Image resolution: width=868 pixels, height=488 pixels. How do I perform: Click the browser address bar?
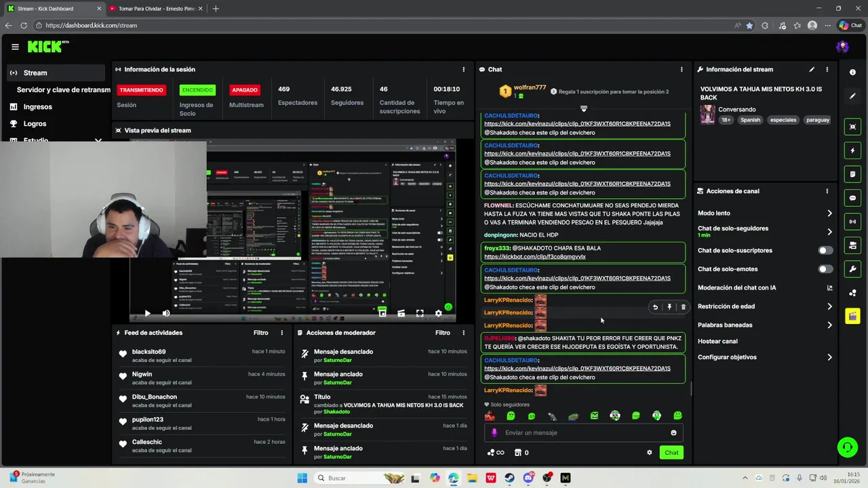[387, 25]
